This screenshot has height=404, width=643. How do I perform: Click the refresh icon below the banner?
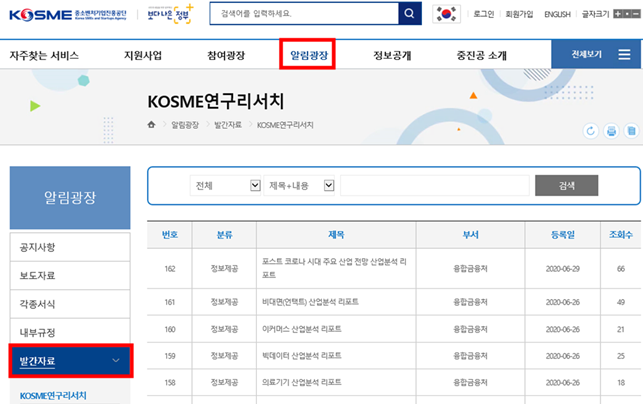(590, 131)
